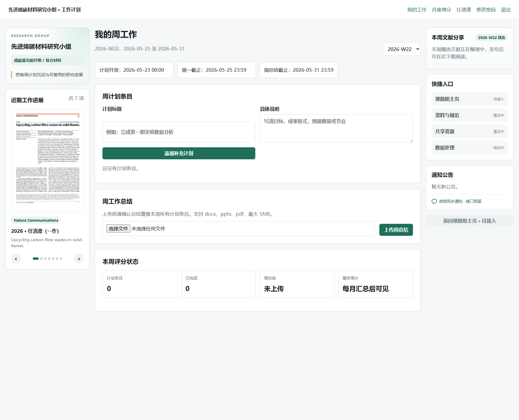Open the 数据处理 quick entry
This screenshot has height=420, width=519.
469,148
